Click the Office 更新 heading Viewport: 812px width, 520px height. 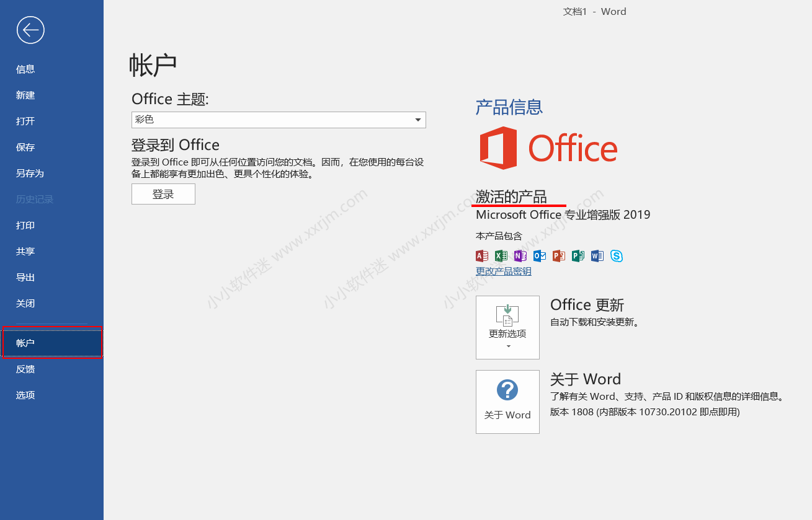click(x=587, y=305)
